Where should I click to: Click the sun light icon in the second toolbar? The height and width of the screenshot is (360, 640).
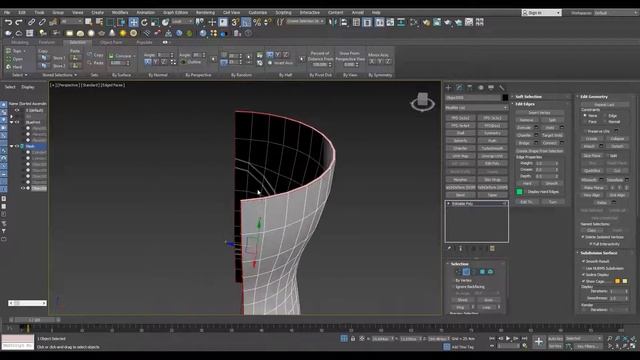pos(123,33)
